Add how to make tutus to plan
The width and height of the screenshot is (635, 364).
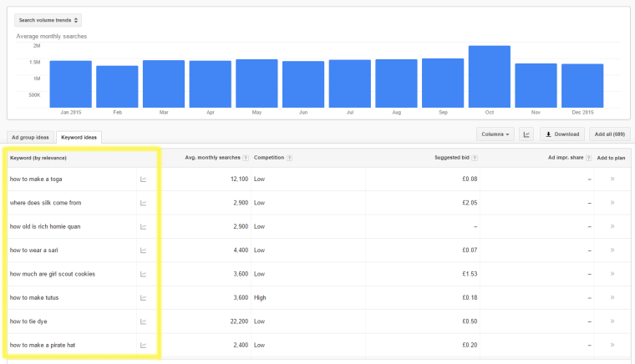612,298
